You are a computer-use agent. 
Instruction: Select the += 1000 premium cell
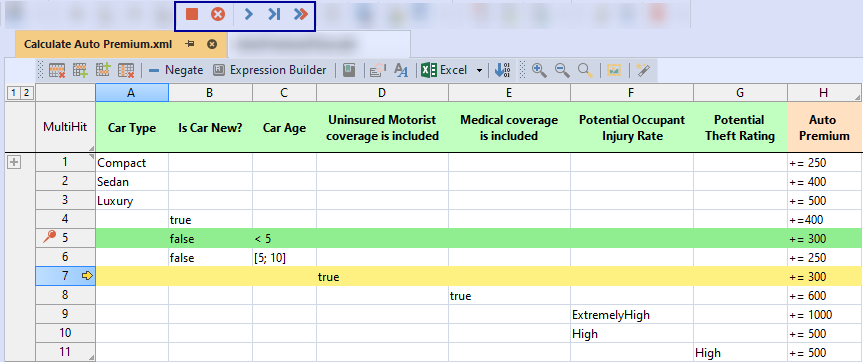(824, 315)
